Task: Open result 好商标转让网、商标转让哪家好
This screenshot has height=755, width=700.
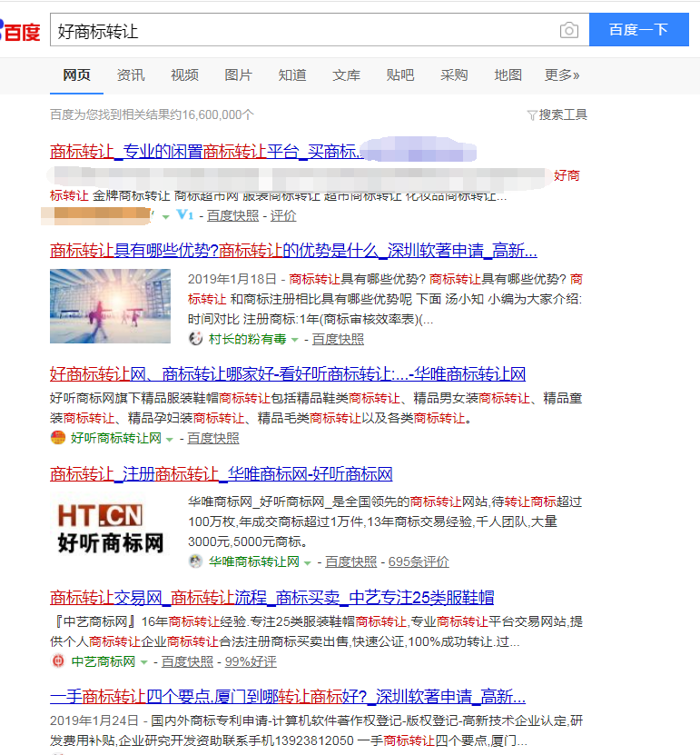Action: pyautogui.click(x=288, y=373)
